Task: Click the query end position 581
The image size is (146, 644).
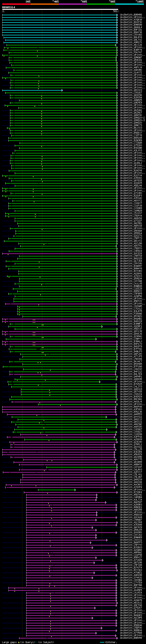Action: [115, 11]
